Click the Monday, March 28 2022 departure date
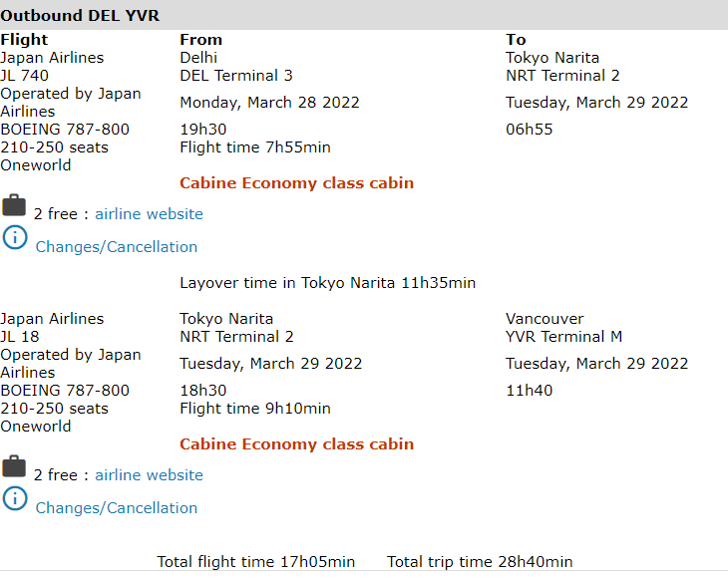The image size is (728, 581). click(x=269, y=103)
